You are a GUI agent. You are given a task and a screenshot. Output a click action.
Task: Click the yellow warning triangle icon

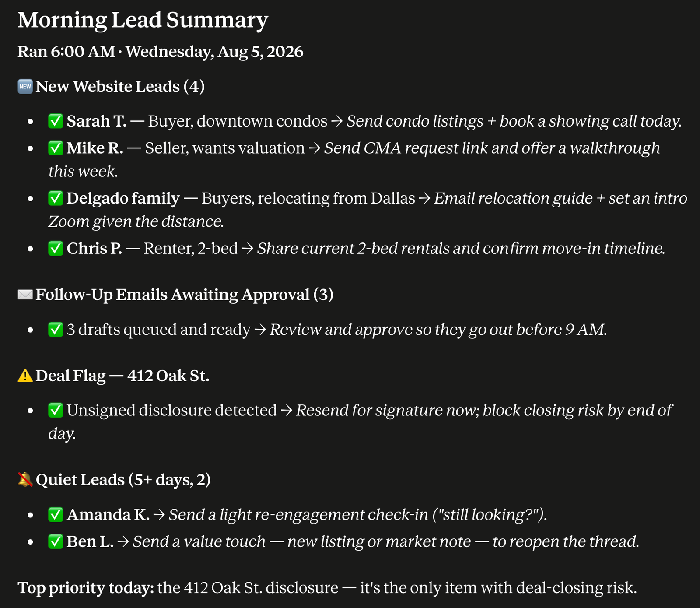(25, 376)
